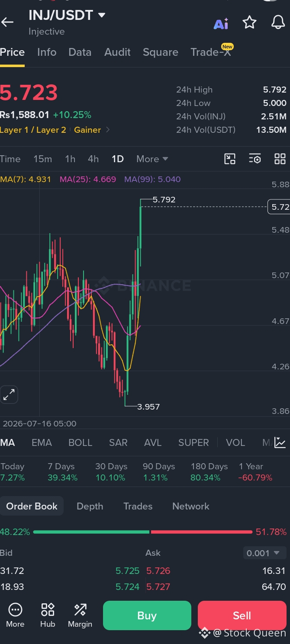Image resolution: width=290 pixels, height=644 pixels.
Task: Expand the More timeframes dropdown
Action: pyautogui.click(x=152, y=159)
